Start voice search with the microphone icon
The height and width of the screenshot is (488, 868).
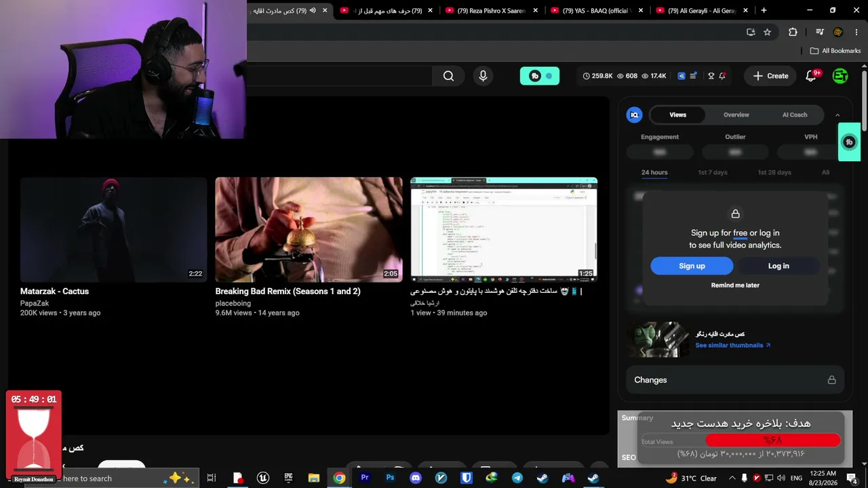pyautogui.click(x=483, y=76)
